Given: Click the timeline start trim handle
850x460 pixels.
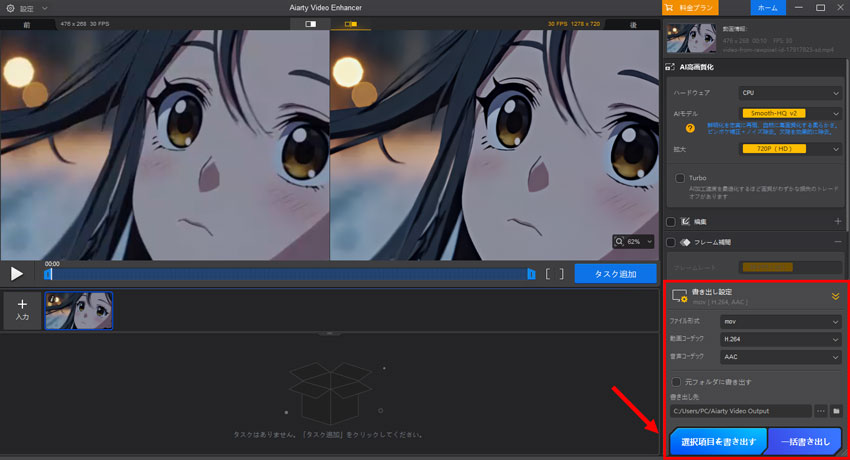Looking at the screenshot, I should coord(48,275).
